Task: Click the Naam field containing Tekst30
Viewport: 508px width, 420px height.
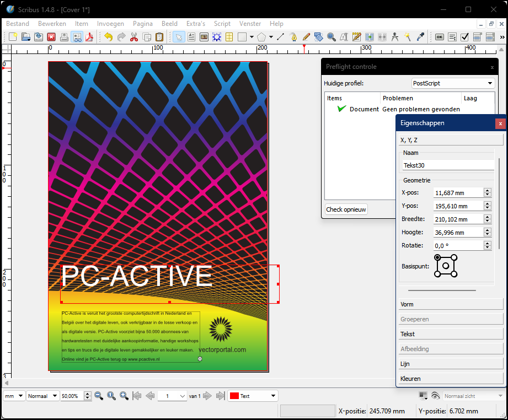Action: [x=448, y=165]
